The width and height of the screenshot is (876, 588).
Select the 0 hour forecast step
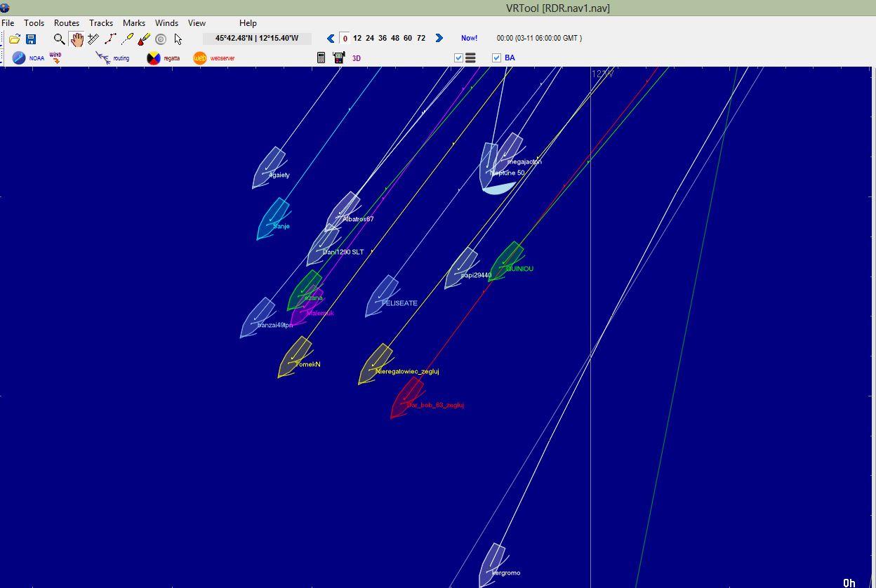tap(345, 39)
